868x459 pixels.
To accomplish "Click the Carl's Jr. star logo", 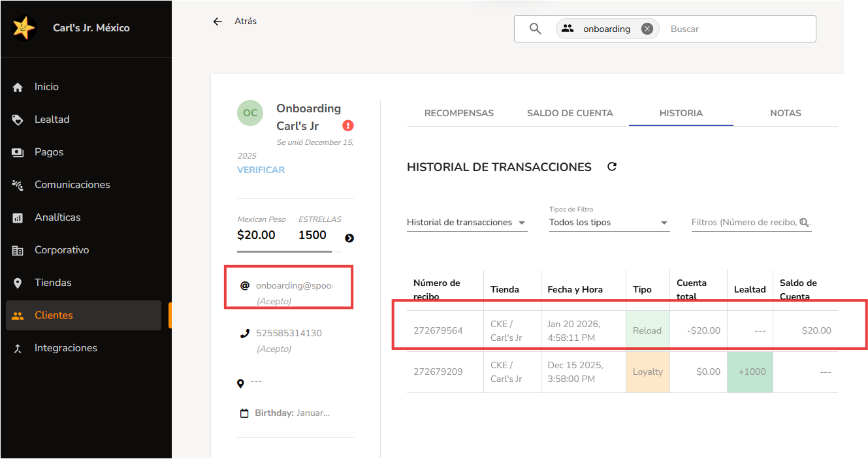I will pos(24,28).
